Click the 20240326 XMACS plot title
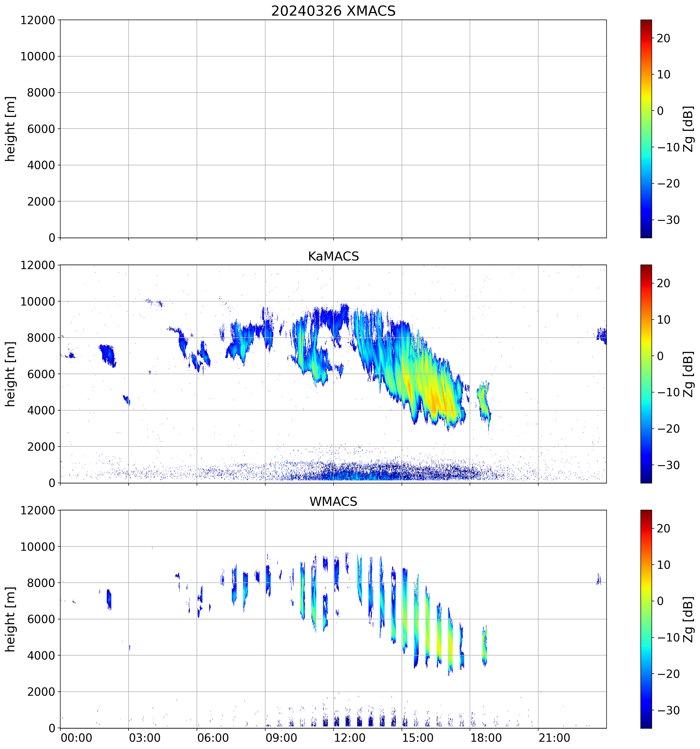Screen dimensions: 700x749 (333, 11)
